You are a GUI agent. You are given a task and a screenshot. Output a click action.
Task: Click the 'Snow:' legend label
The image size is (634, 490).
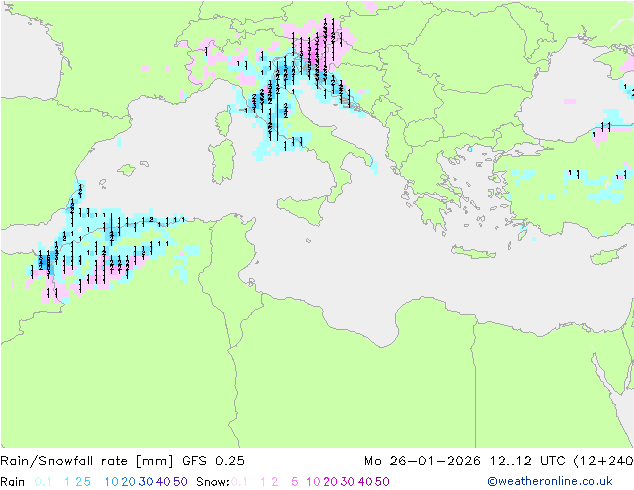coord(213,482)
